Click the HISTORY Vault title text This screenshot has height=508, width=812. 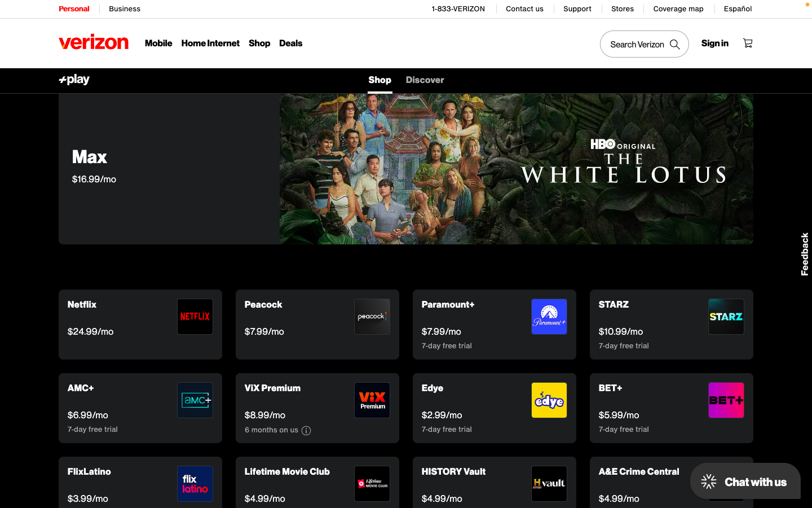tap(453, 472)
